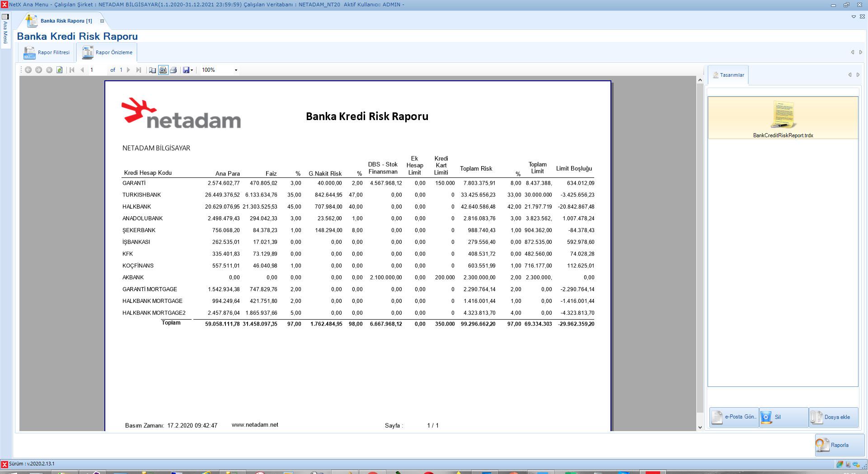Click the ŞEKERBANK row name in report
868x474 pixels.
[139, 230]
